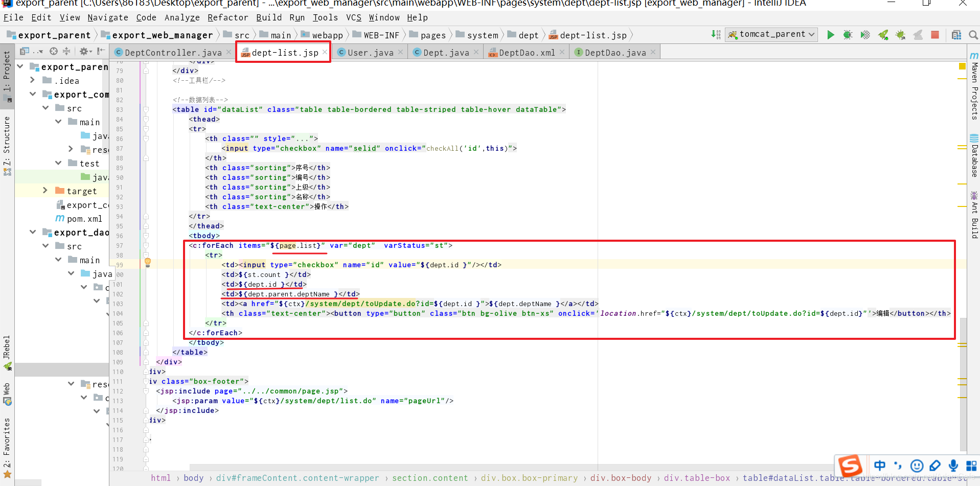Click the Sogou skin pencil icon

(x=935, y=466)
